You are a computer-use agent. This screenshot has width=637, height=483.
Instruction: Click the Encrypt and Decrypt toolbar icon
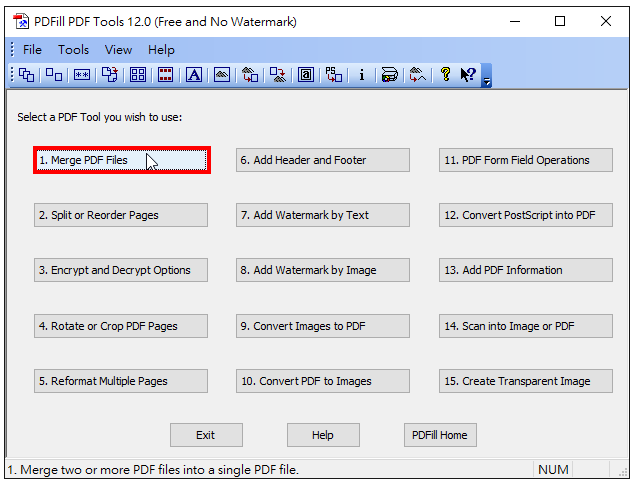tap(82, 75)
